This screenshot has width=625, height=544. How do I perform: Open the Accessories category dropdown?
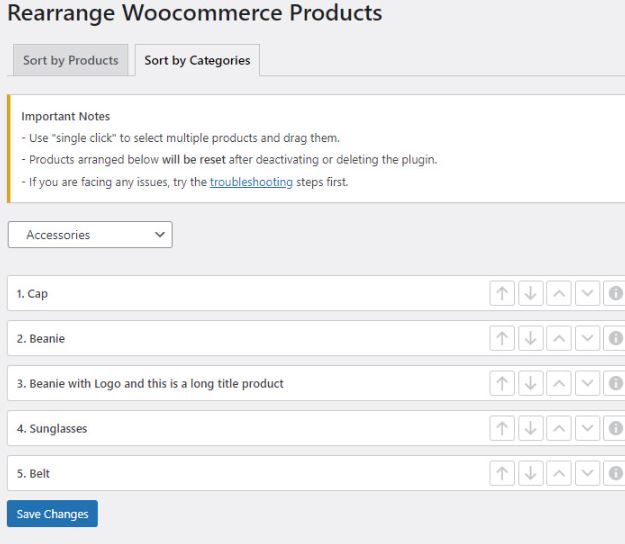click(x=90, y=235)
